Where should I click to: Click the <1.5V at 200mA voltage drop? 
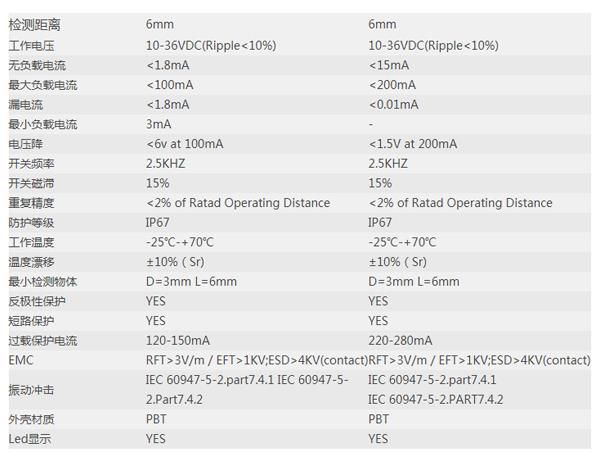[413, 144]
